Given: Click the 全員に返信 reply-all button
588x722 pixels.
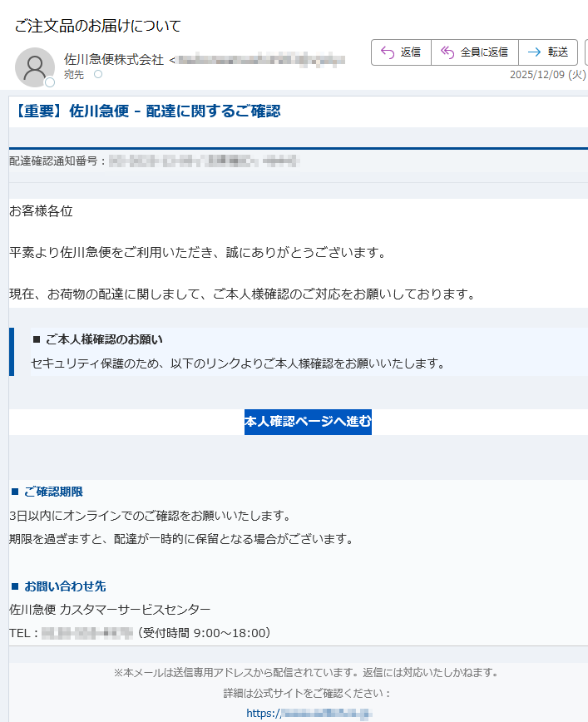Looking at the screenshot, I should point(474,52).
